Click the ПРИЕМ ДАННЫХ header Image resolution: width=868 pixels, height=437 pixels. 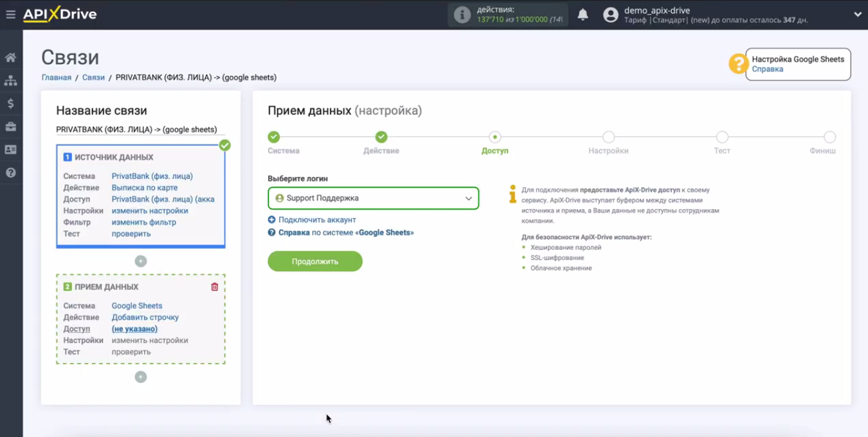(106, 287)
